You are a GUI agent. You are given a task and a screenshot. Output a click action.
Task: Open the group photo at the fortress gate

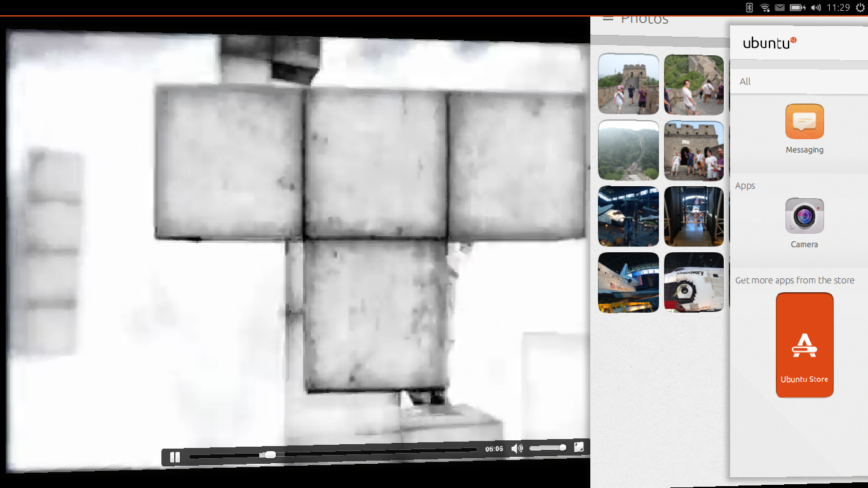(694, 151)
